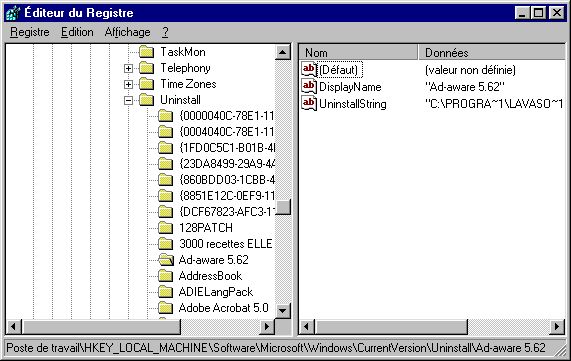Collapse the Uninstall key

[x=128, y=100]
